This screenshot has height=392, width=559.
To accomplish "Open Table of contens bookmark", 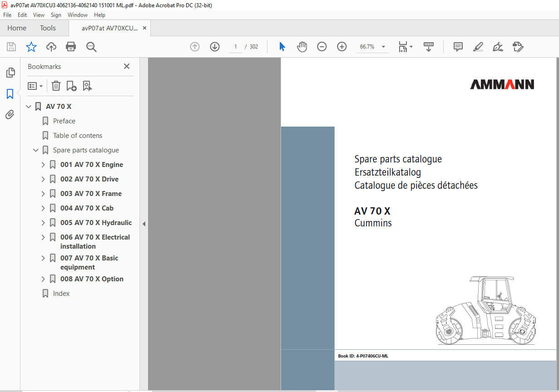I will click(78, 136).
